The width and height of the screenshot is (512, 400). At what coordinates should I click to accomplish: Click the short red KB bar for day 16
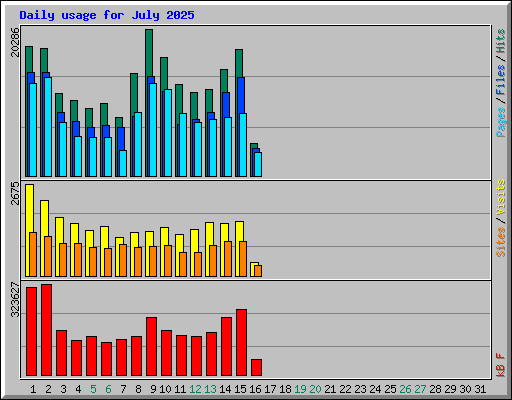[256, 367]
